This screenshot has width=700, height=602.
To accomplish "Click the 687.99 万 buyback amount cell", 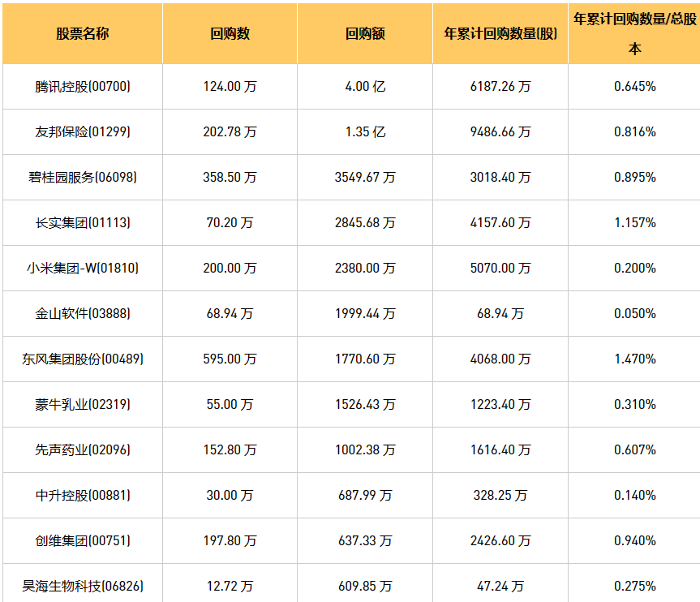I will coord(365,495).
